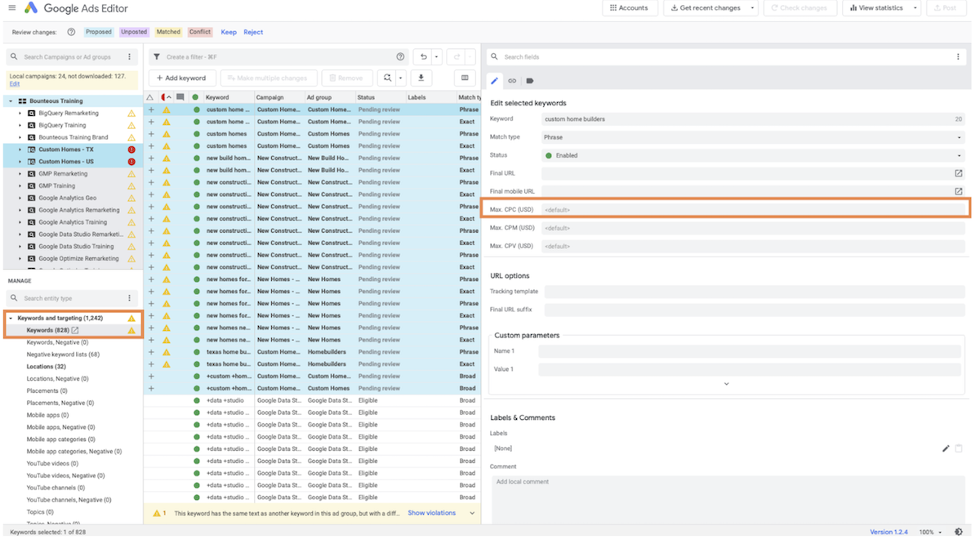Open the Undo history dropdown arrow
980x549 pixels.
tap(436, 57)
